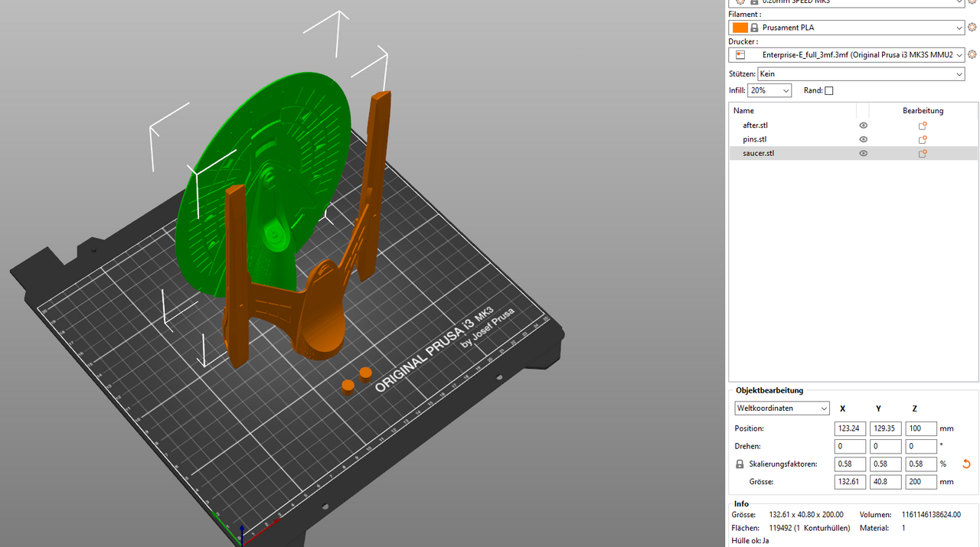
Task: Click the Filament label
Action: click(x=745, y=14)
